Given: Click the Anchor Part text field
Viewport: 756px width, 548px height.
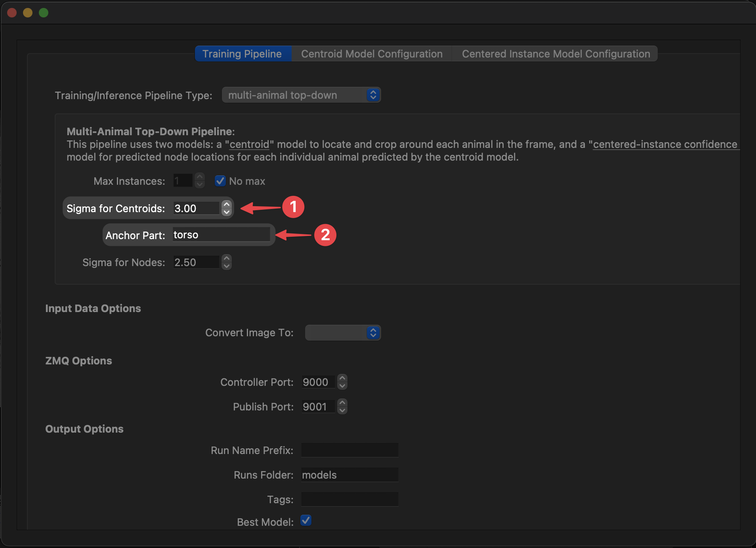Looking at the screenshot, I should (x=221, y=235).
